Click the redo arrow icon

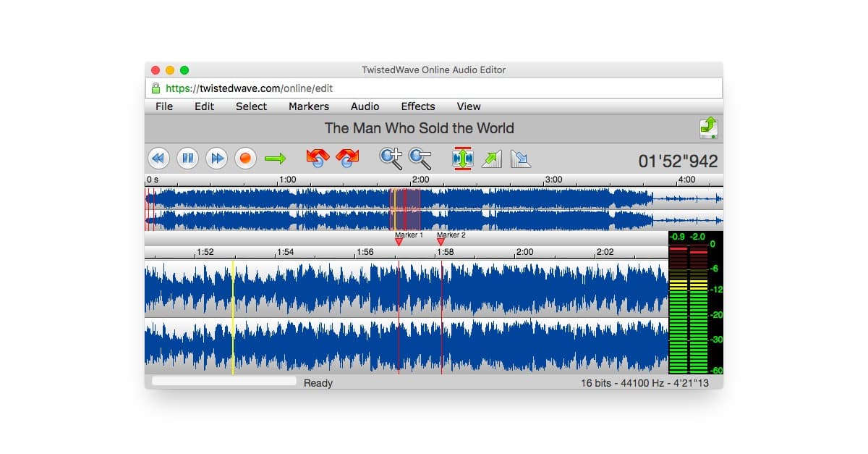point(347,158)
